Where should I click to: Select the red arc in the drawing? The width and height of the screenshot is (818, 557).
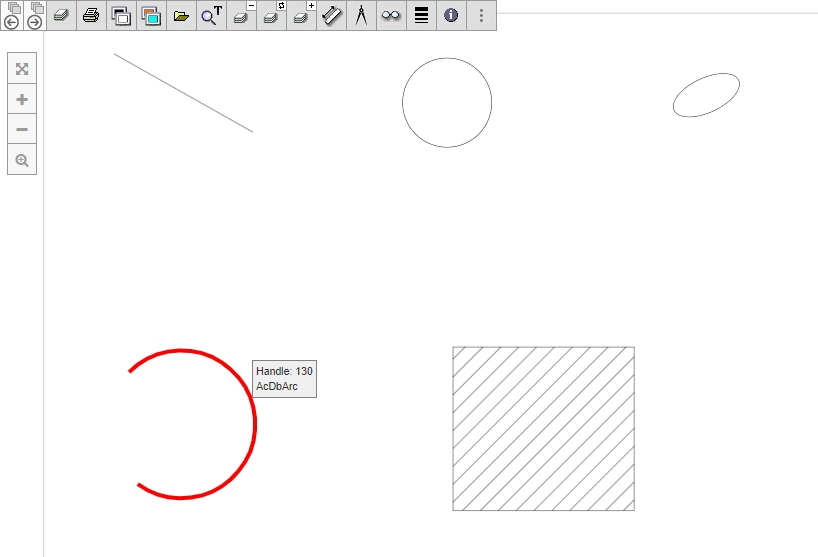click(x=254, y=424)
